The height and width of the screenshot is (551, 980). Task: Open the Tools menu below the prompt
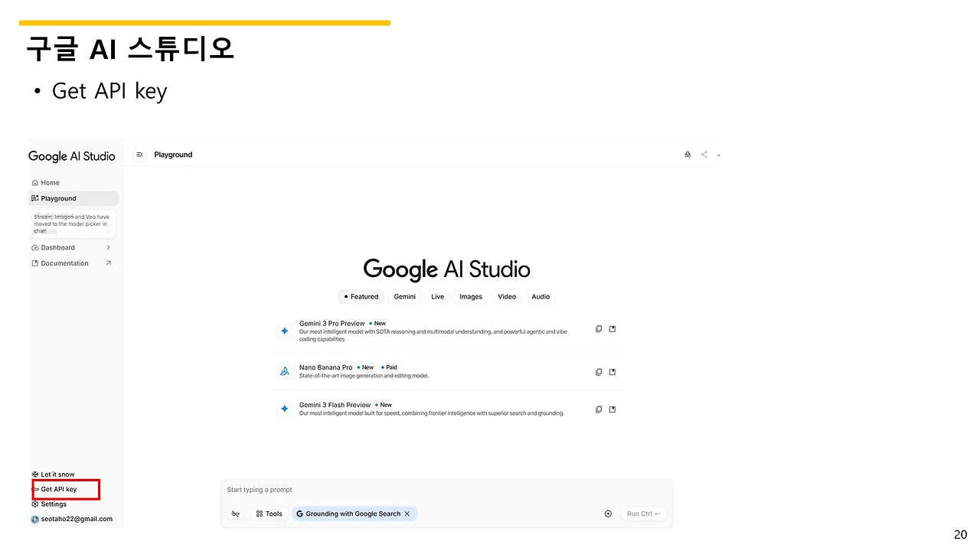point(269,514)
